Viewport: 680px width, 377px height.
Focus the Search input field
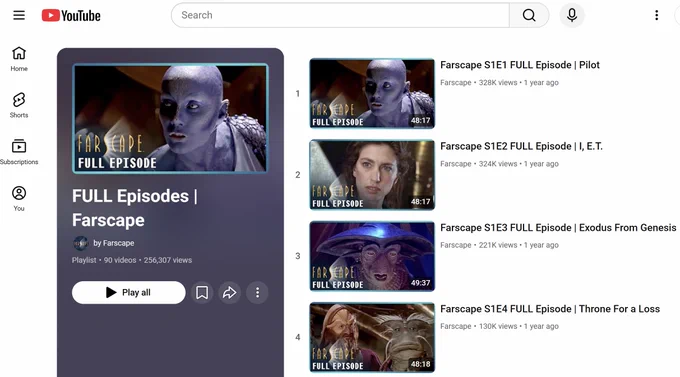pyautogui.click(x=340, y=15)
